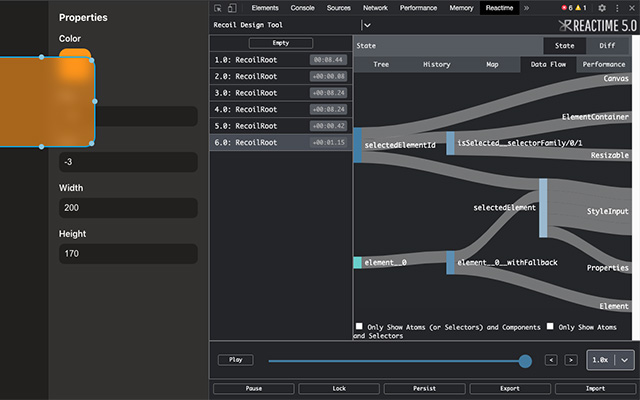The width and height of the screenshot is (640, 400).
Task: Open the Tree tab
Action: coord(381,64)
